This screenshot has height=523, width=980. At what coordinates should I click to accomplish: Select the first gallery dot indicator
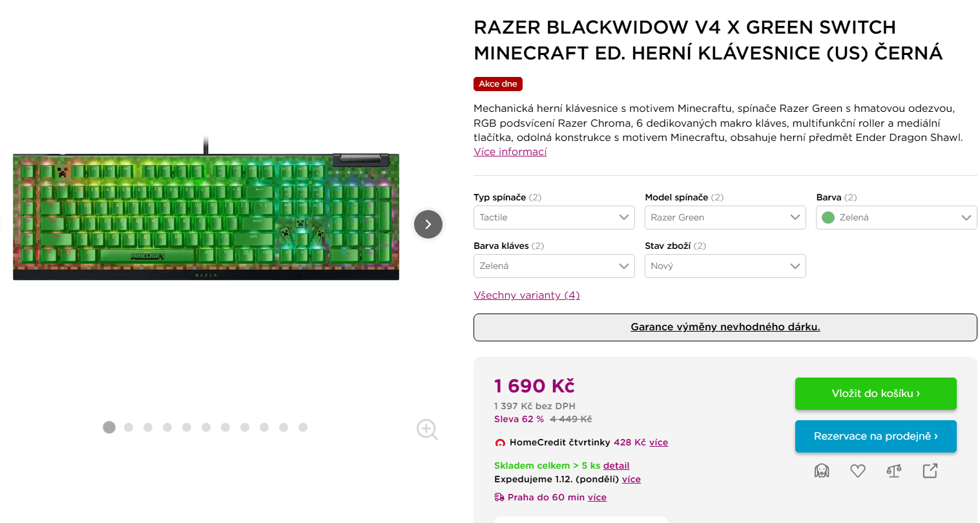tap(109, 427)
